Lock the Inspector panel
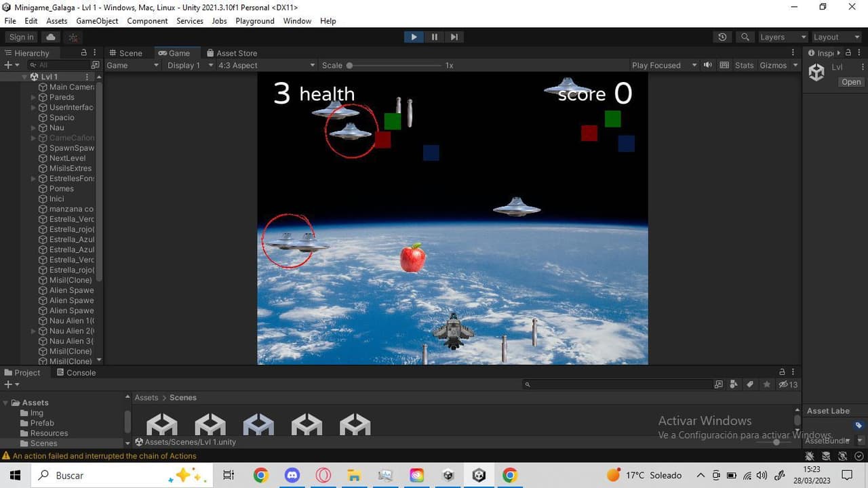Image resolution: width=868 pixels, height=488 pixels. pos(848,53)
